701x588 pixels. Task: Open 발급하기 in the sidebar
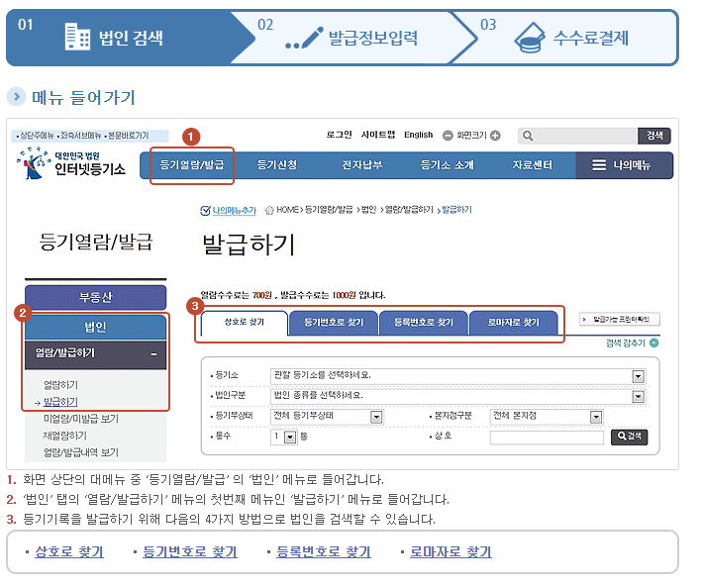pyautogui.click(x=60, y=402)
